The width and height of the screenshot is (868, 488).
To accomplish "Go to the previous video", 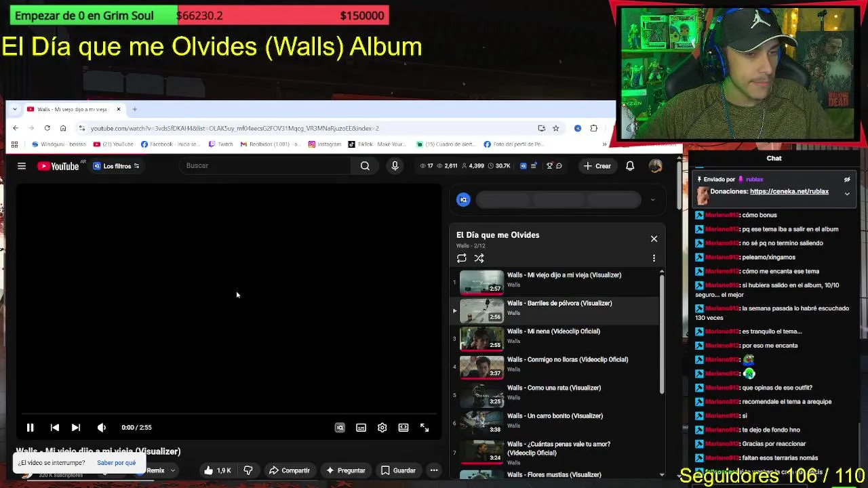I will click(x=55, y=428).
